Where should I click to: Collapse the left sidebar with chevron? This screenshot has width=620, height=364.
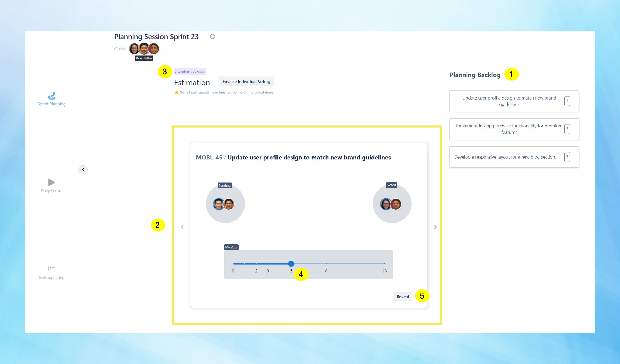[83, 169]
